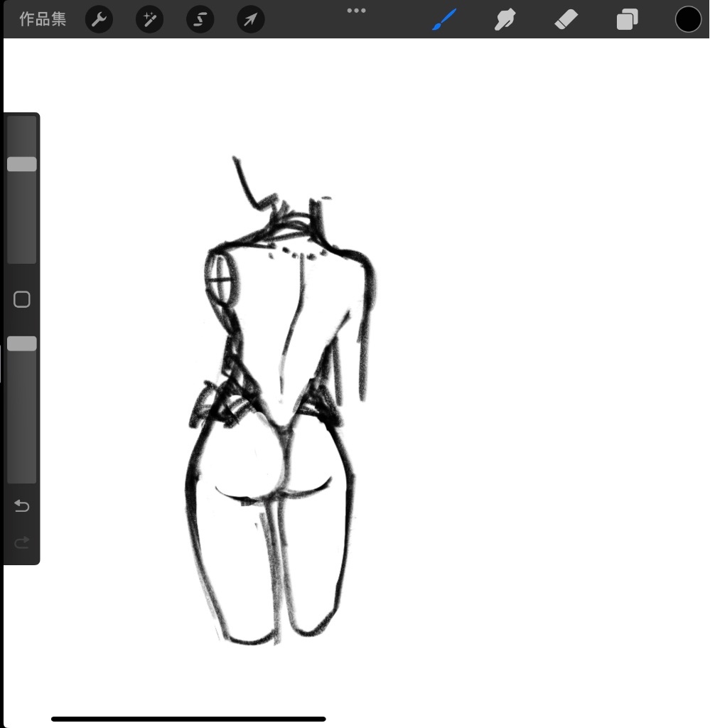The height and width of the screenshot is (728, 710).
Task: Click the brush size slider handle
Action: pyautogui.click(x=22, y=164)
